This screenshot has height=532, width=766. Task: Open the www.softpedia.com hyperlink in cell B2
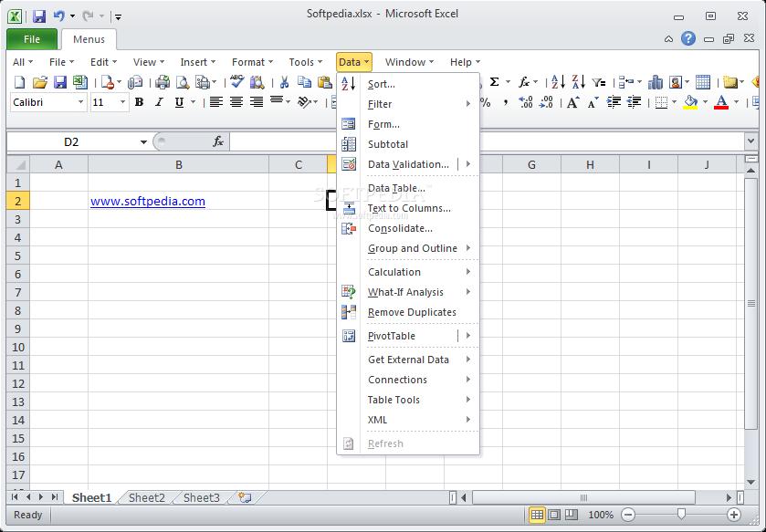pos(148,201)
